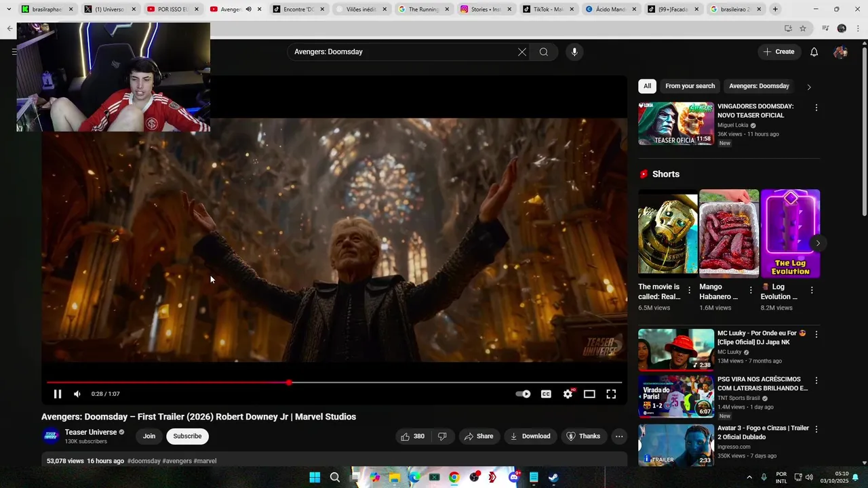Switch to the 'The Running' Google tab
868x488 pixels.
click(x=423, y=9)
